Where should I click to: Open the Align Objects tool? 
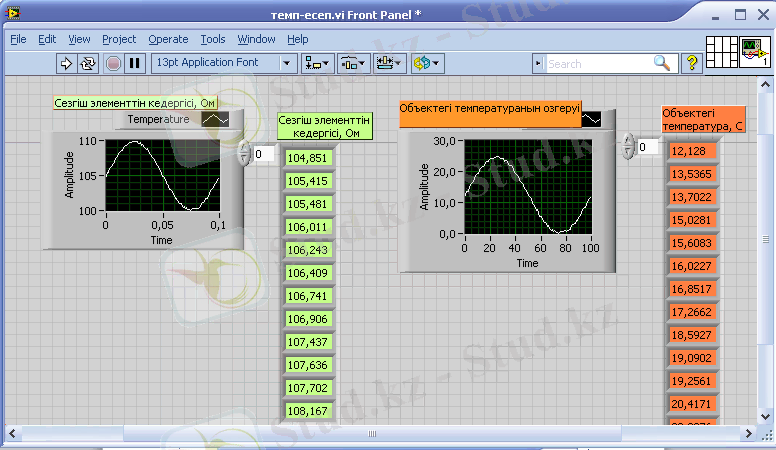point(317,63)
